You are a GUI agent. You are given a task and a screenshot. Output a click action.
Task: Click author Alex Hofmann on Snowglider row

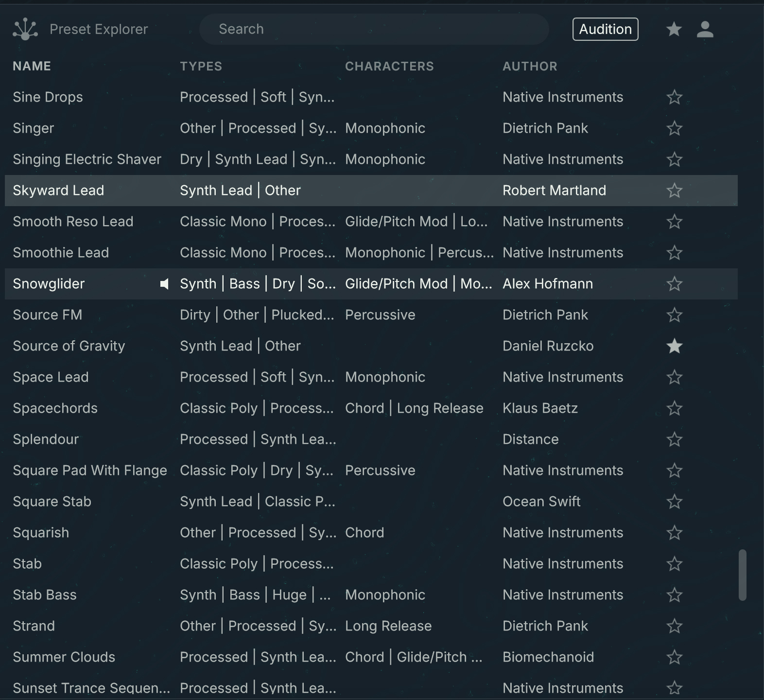[x=548, y=284]
